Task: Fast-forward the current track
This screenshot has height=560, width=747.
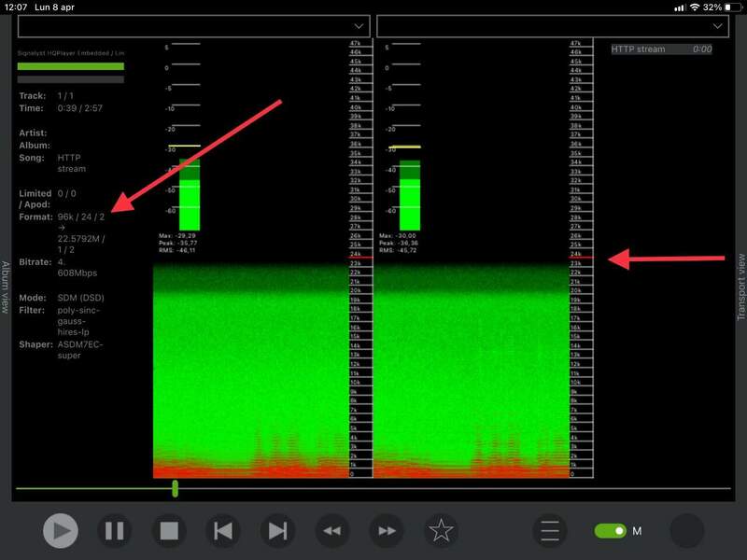Action: click(x=387, y=531)
